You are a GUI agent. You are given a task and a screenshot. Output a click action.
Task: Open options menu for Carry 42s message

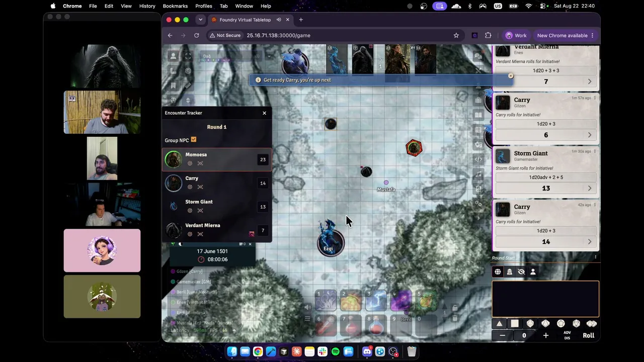pos(595,205)
